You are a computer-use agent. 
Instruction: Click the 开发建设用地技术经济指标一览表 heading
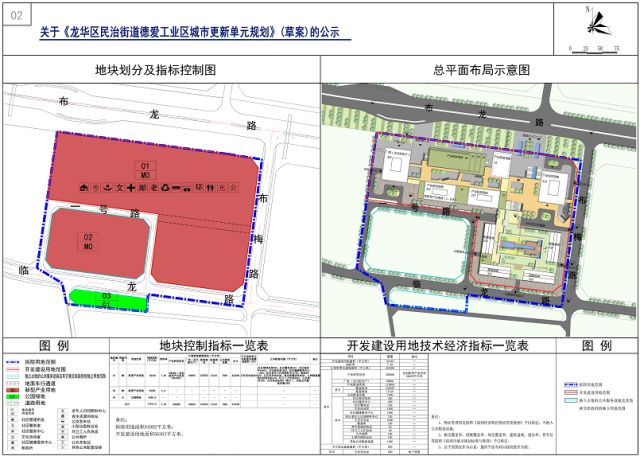tap(438, 346)
